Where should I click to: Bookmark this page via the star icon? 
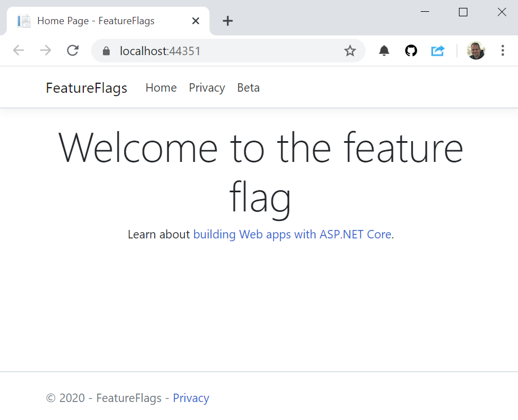(350, 50)
